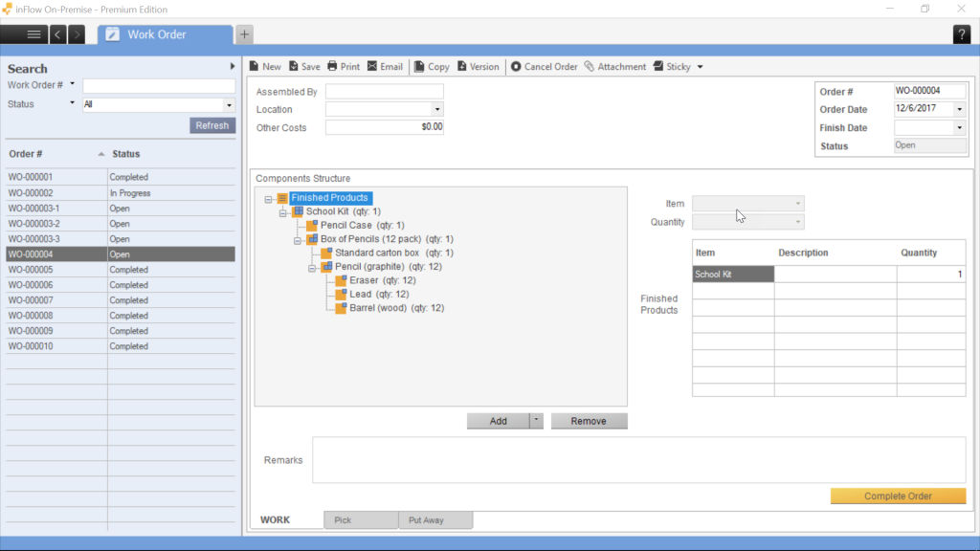Viewport: 980px width, 551px height.
Task: Click the Order # field WO-000004
Action: tap(929, 91)
